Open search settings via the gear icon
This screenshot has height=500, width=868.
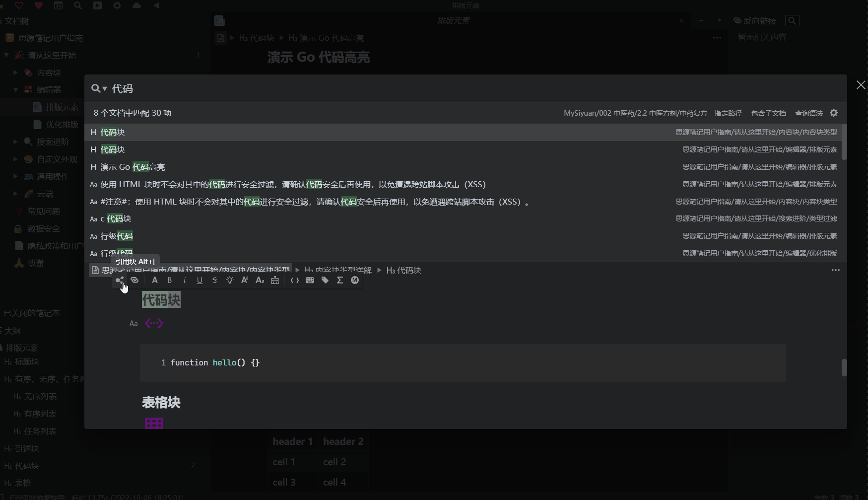point(834,113)
